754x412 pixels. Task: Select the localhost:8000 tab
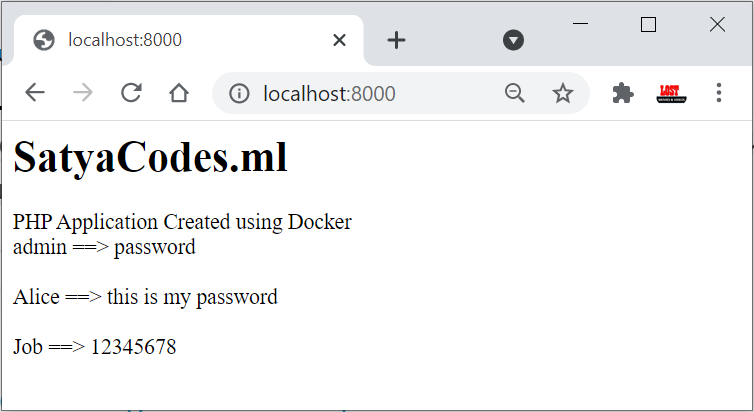(150, 40)
